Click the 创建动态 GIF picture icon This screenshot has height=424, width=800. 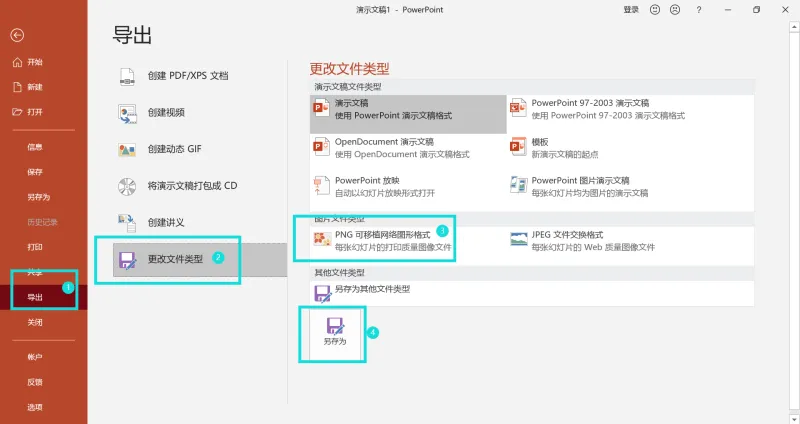[127, 149]
